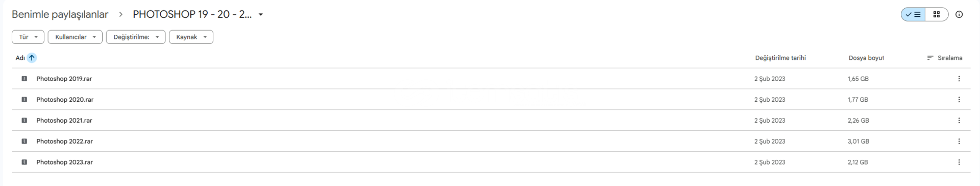This screenshot has width=980, height=186.
Task: Select the Photoshop 2022.rar file name
Action: click(64, 142)
